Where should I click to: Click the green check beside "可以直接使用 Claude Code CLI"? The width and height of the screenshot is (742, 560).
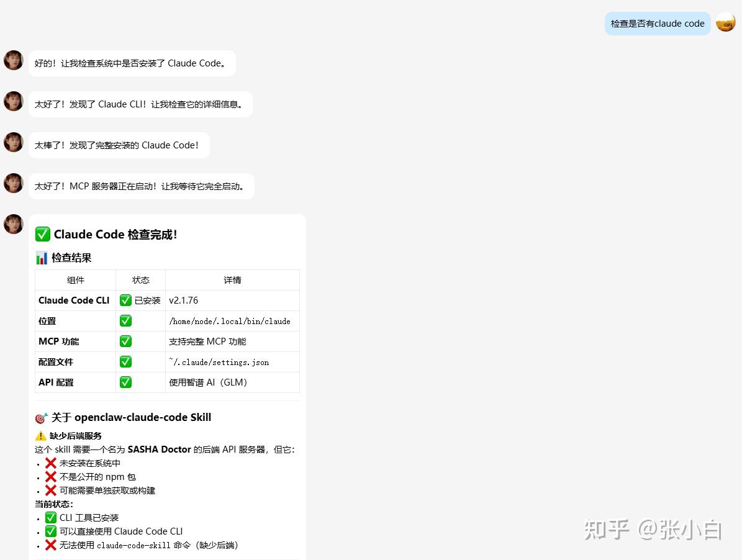pos(51,531)
